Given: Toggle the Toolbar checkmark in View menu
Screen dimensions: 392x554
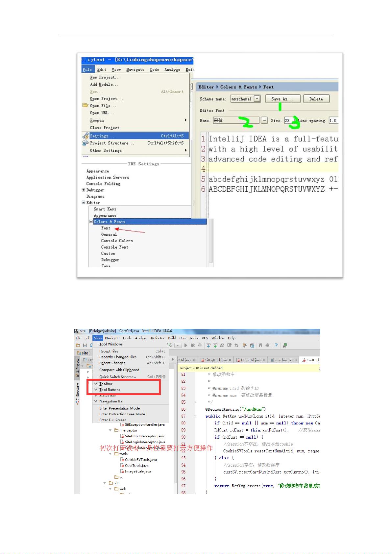Looking at the screenshot, I should (x=106, y=384).
